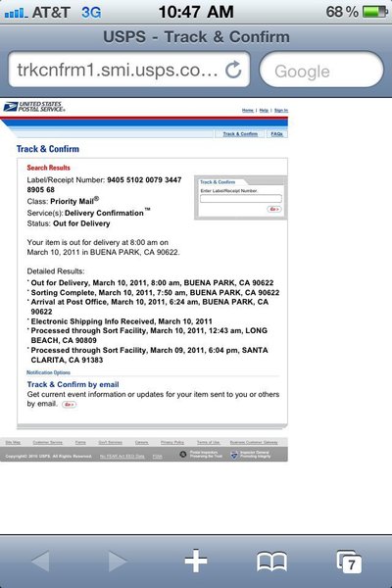Go back with the Safari back arrow

tap(40, 562)
